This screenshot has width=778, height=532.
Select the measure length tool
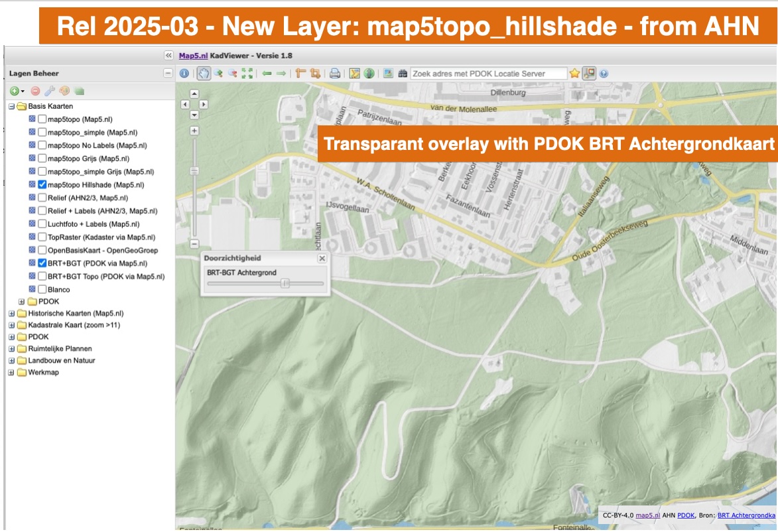point(300,74)
